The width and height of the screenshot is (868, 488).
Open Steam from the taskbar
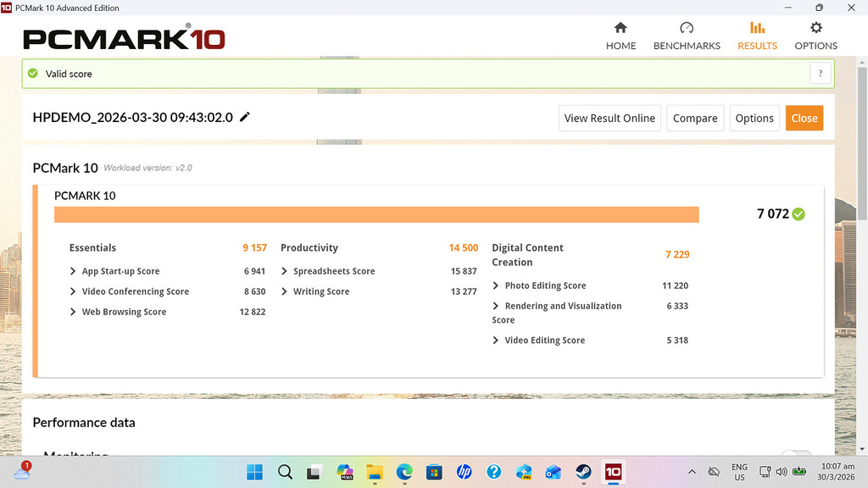[583, 472]
